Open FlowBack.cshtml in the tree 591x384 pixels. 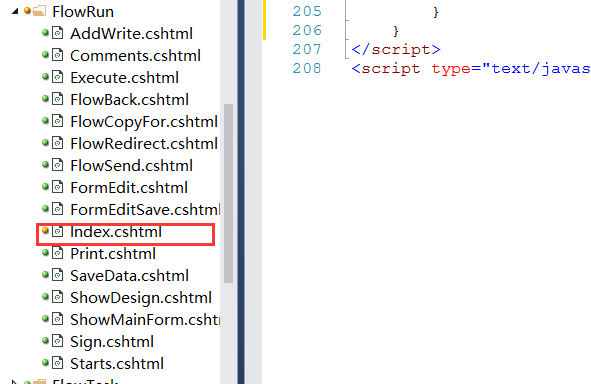pos(129,99)
